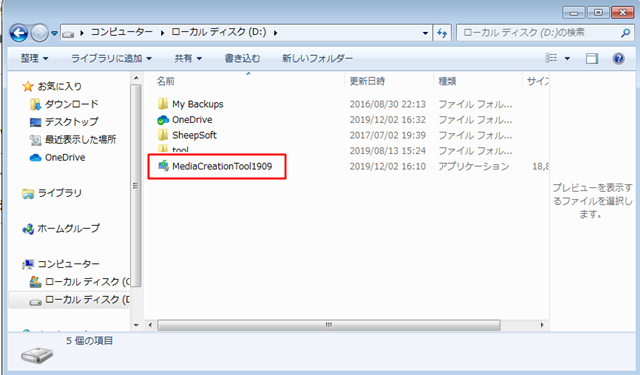Expand arrow after コンピューター breadcrumb
Image resolution: width=640 pixels, height=375 pixels.
coord(162,33)
